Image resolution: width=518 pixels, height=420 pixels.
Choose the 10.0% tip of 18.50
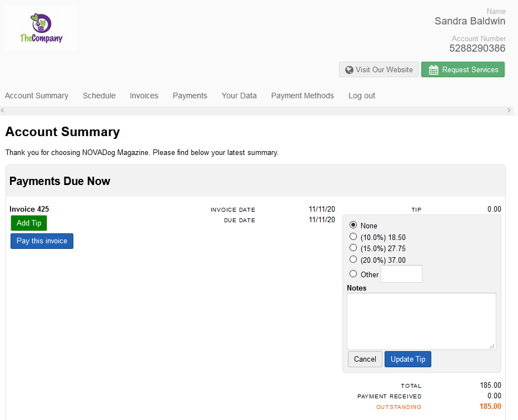point(353,237)
